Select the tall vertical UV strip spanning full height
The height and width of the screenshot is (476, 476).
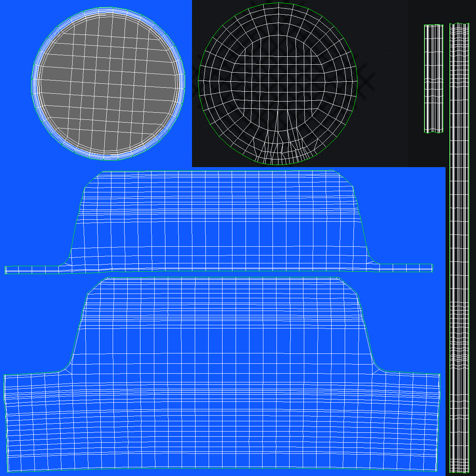click(x=459, y=248)
